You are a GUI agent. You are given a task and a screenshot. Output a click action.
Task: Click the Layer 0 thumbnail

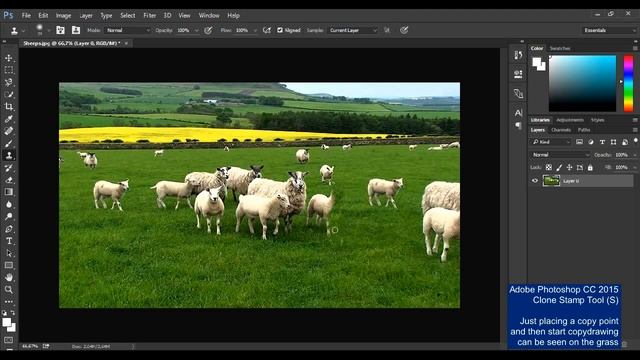[x=551, y=181]
